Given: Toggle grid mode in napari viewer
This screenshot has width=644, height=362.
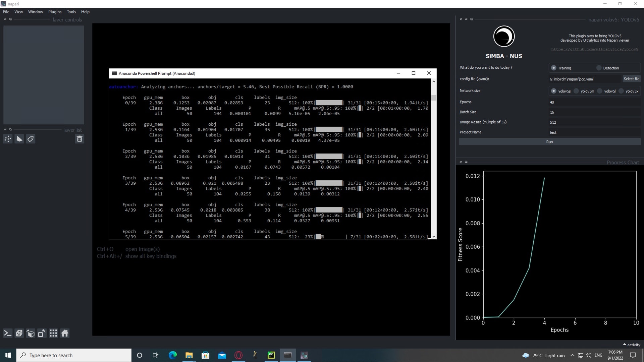Looking at the screenshot, I should coord(53,333).
